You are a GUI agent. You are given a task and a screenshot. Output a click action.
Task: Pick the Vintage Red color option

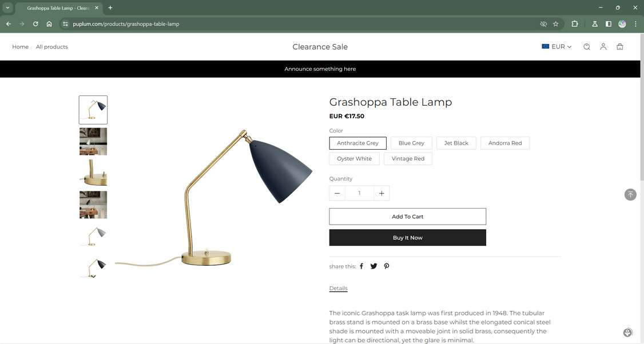pyautogui.click(x=408, y=158)
